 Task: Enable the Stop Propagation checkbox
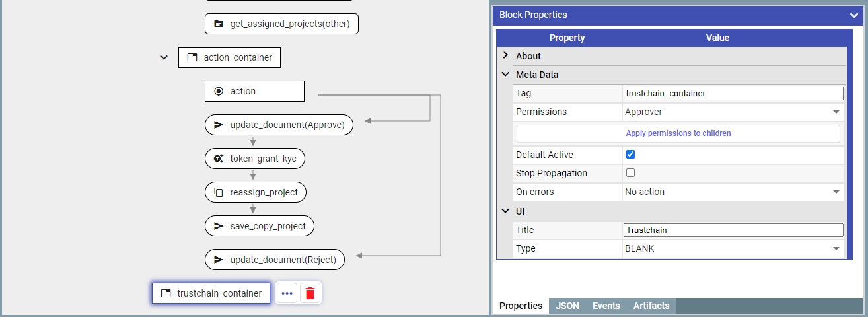pyautogui.click(x=630, y=173)
